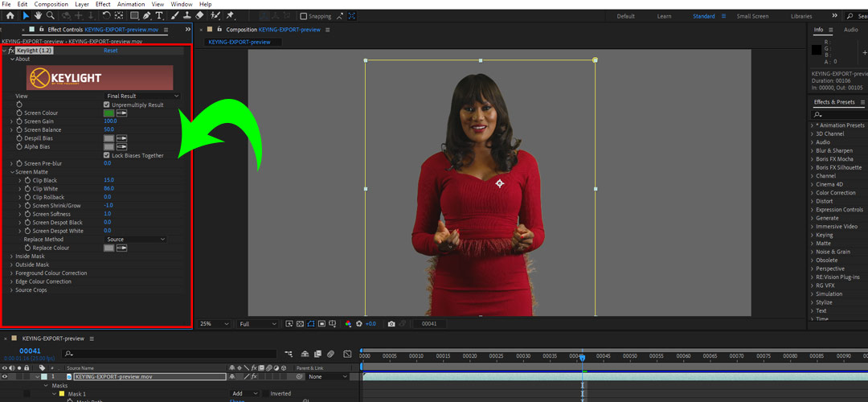The width and height of the screenshot is (868, 402).
Task: Click the Despill Bias eyedropper icon
Action: 121,137
